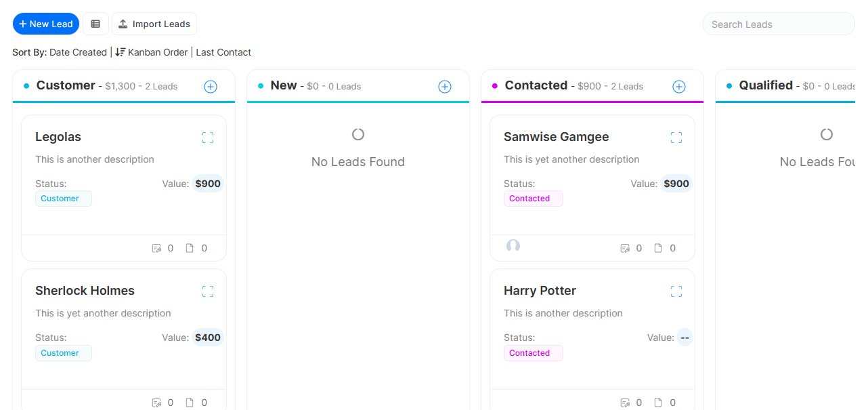Click the Contacted status tag on Harry Potter

click(533, 353)
